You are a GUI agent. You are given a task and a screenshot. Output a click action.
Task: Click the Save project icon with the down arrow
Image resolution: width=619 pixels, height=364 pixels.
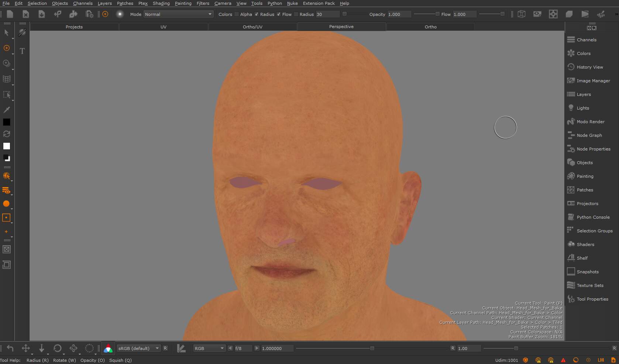click(x=41, y=14)
